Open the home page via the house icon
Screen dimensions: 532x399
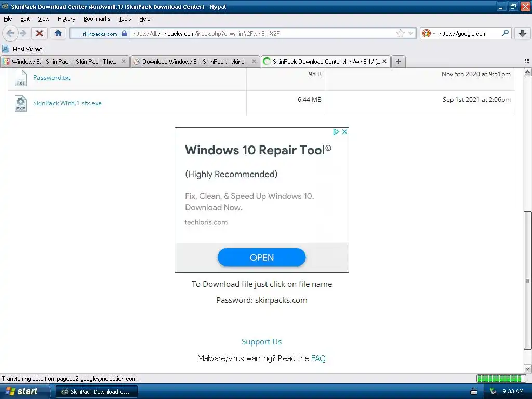click(x=58, y=33)
